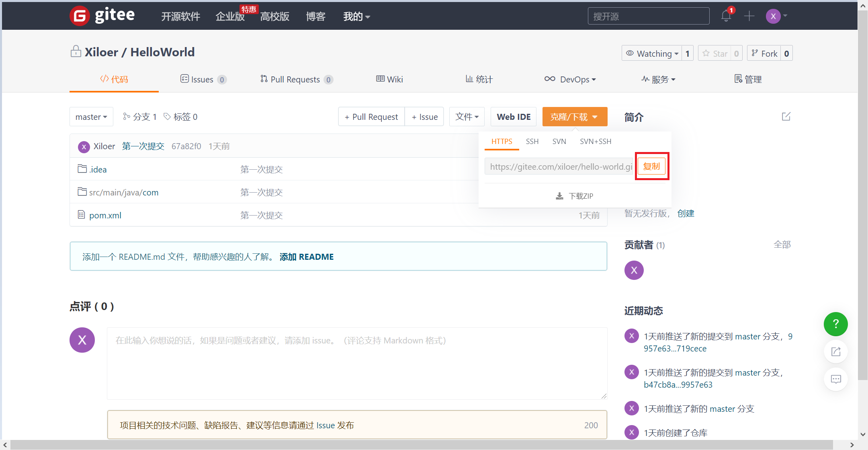Click the 标签 0 link
This screenshot has height=450, width=868.
pyautogui.click(x=180, y=117)
